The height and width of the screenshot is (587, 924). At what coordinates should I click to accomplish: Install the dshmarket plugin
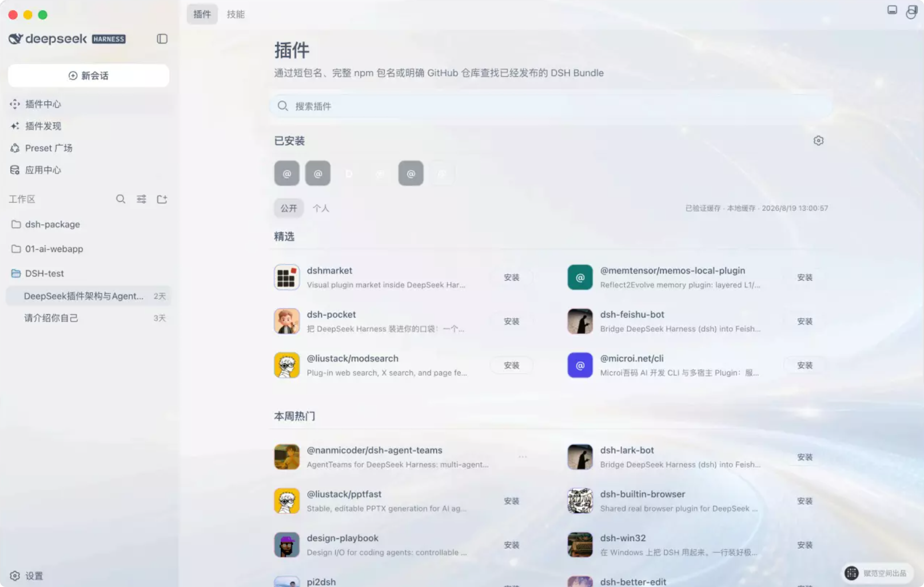tap(512, 277)
